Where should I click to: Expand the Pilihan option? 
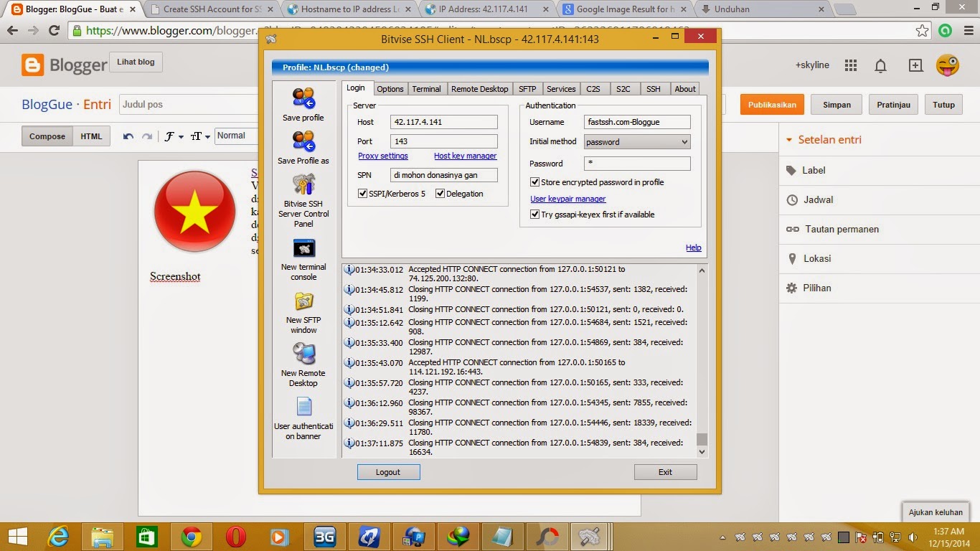click(809, 288)
